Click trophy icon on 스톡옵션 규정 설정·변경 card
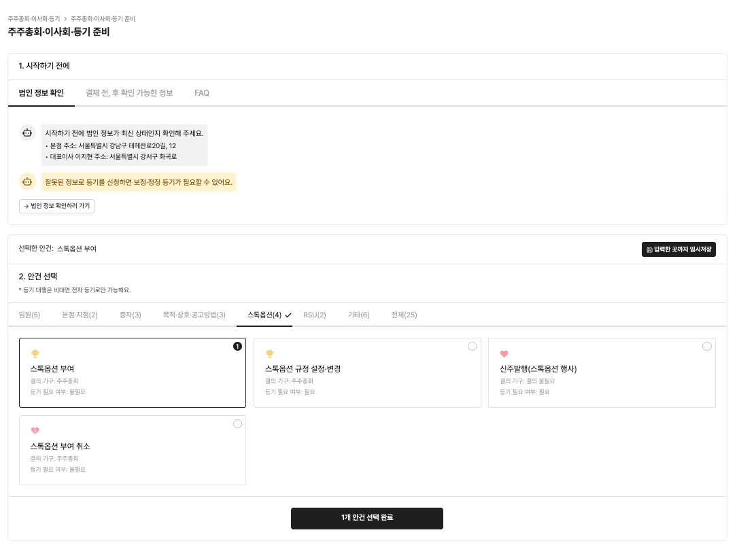The image size is (739, 560). pyautogui.click(x=270, y=353)
